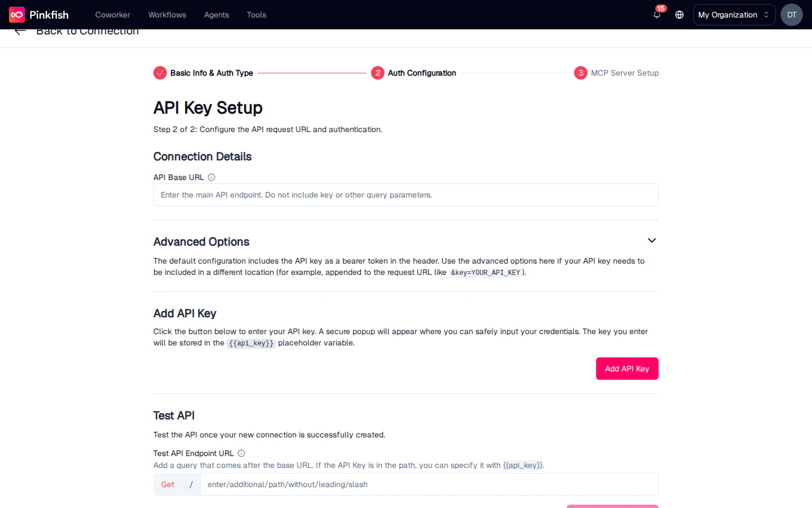This screenshot has width=812, height=508.
Task: Click the globe icon in the navbar
Action: tap(679, 15)
